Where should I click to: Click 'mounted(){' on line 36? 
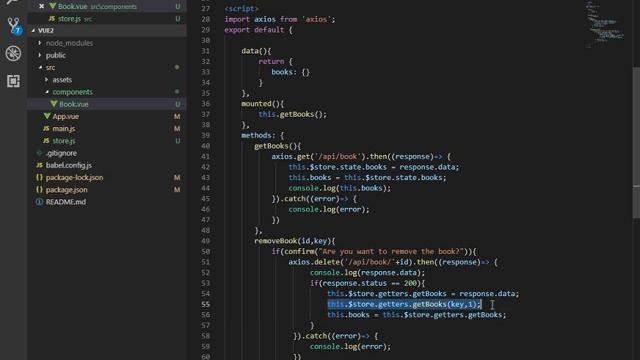[x=262, y=104]
